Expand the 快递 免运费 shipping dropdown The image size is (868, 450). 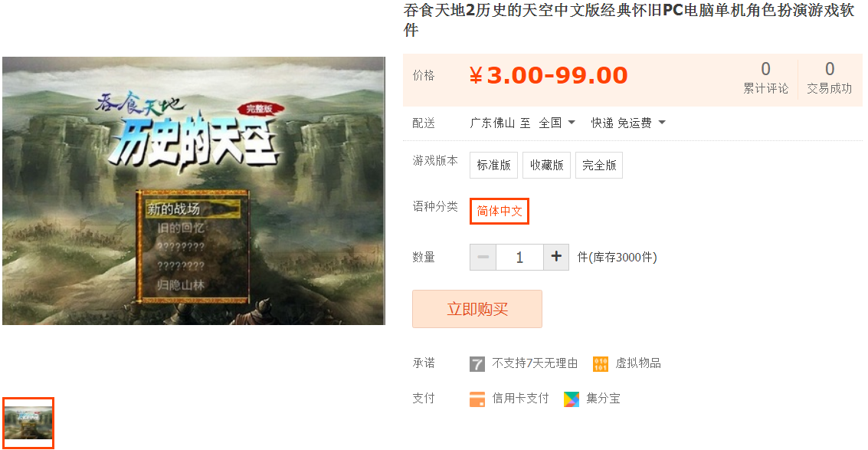click(x=627, y=123)
